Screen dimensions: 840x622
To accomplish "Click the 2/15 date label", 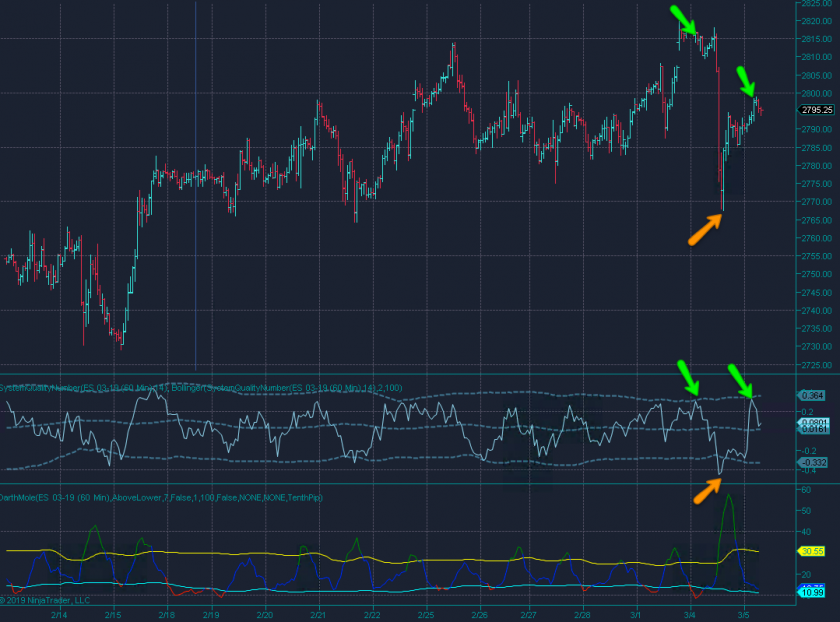I will point(112,614).
